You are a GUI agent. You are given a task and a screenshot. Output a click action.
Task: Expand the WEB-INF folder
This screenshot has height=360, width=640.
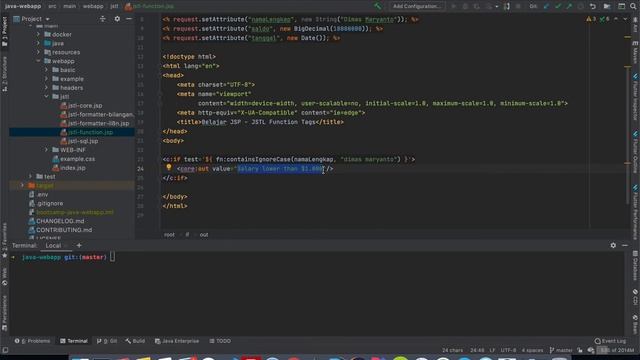46,150
